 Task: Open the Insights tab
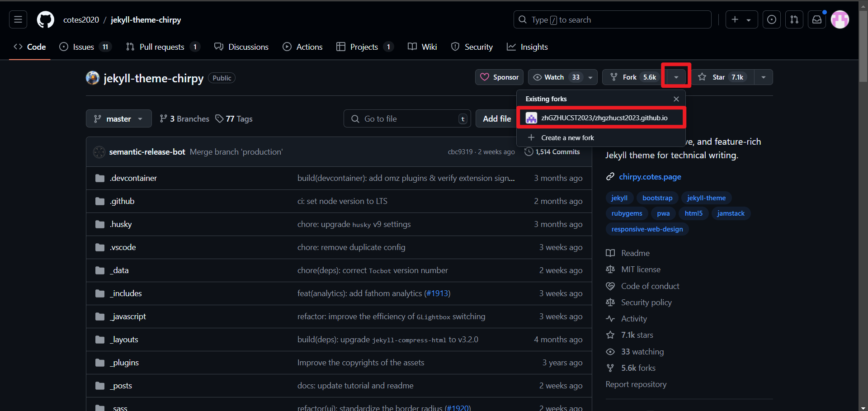pyautogui.click(x=527, y=47)
